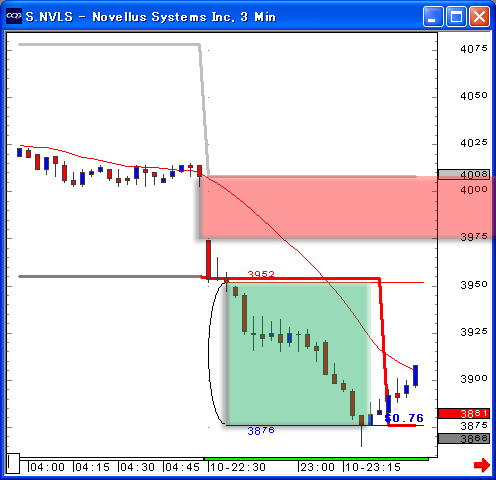Click the gray 3868 price marker
Image resolution: width=496 pixels, height=480 pixels.
pyautogui.click(x=464, y=438)
